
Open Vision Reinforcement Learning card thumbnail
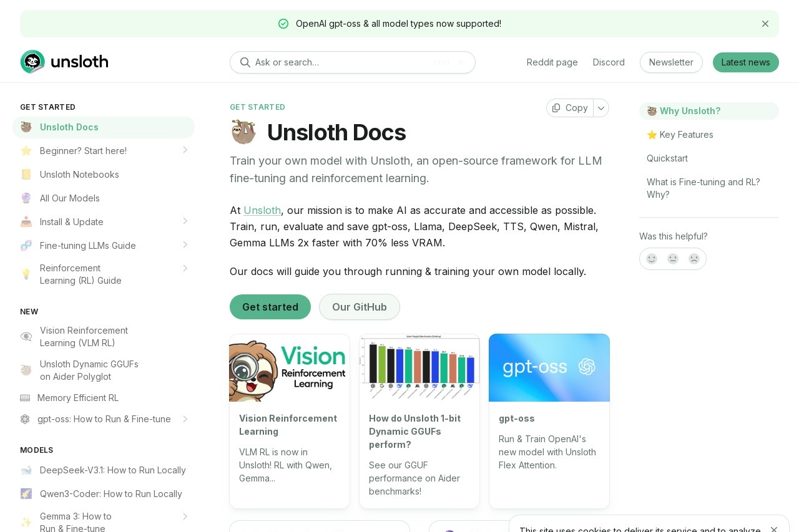[290, 368]
